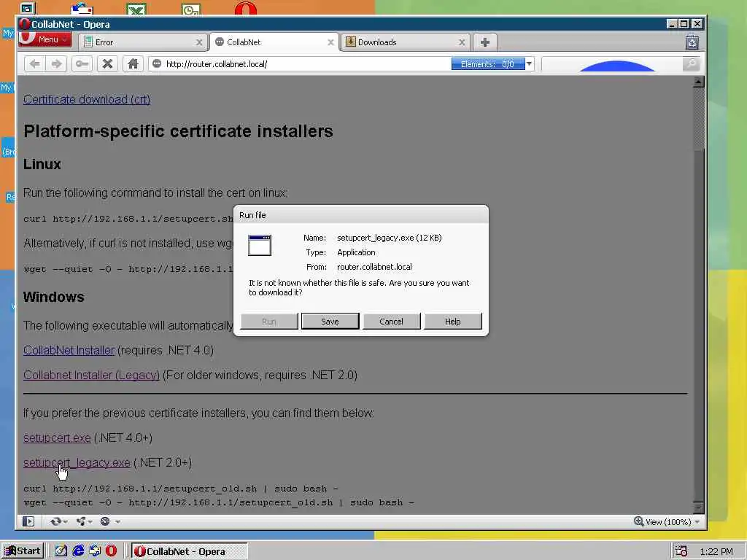Toggle the panel button in status bar
747x560 pixels.
tap(28, 521)
